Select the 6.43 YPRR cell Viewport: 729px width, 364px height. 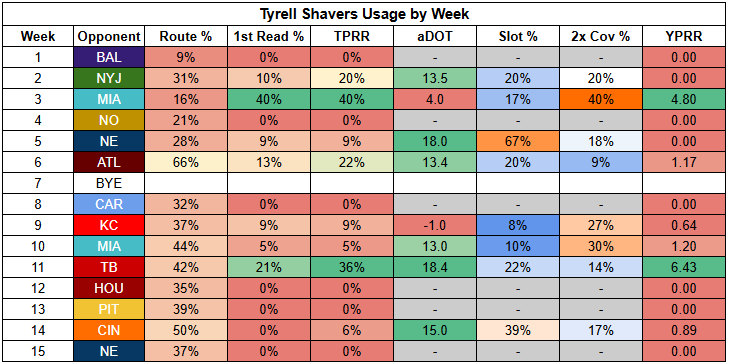tap(684, 267)
